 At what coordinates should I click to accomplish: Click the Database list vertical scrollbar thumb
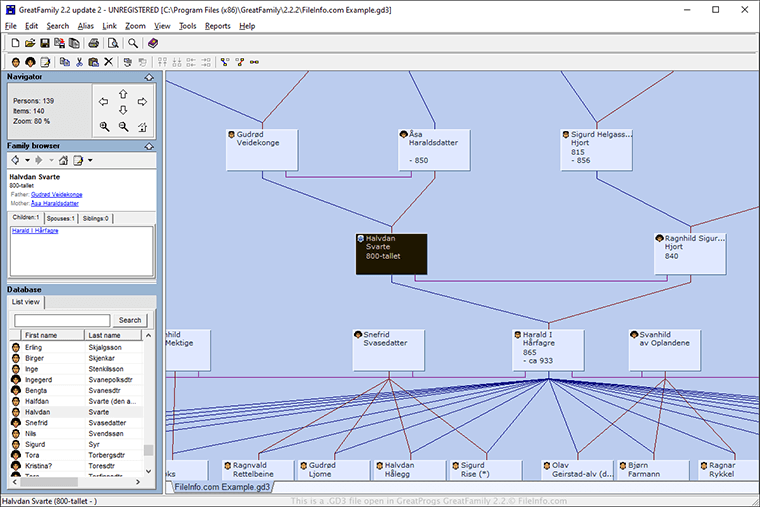point(149,451)
